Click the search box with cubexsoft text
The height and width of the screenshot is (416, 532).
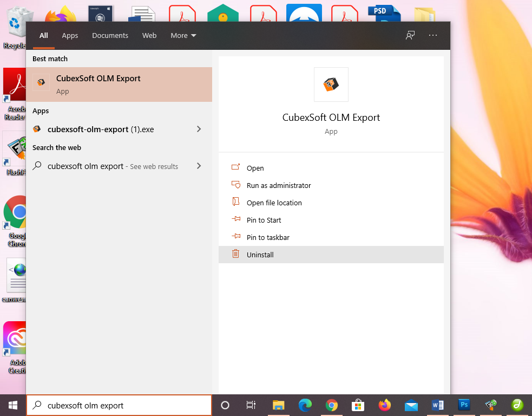tap(119, 405)
